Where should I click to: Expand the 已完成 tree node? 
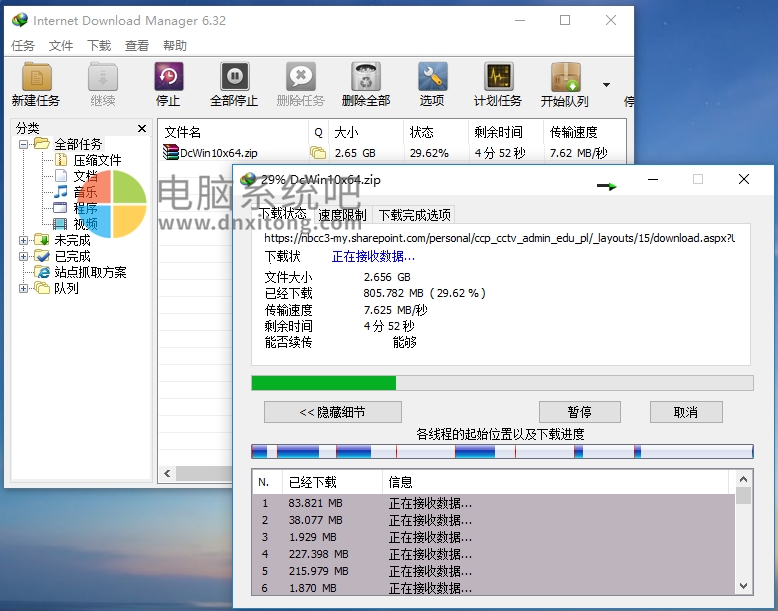click(23, 256)
